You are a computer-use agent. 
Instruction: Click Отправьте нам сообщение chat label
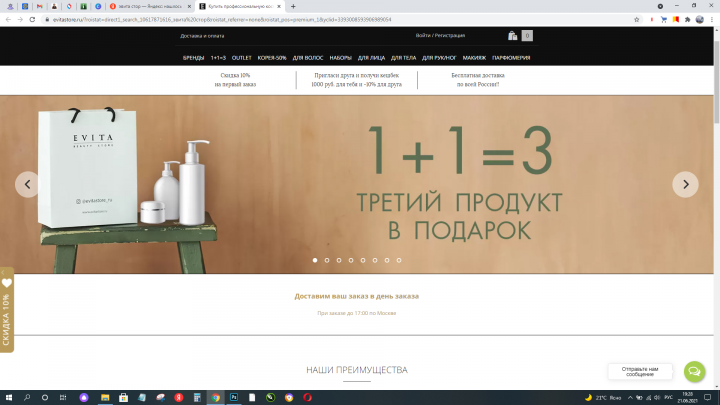point(640,371)
